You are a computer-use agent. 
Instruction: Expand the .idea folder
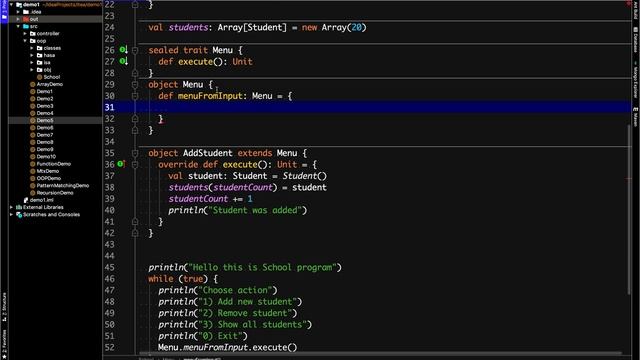[x=18, y=12]
